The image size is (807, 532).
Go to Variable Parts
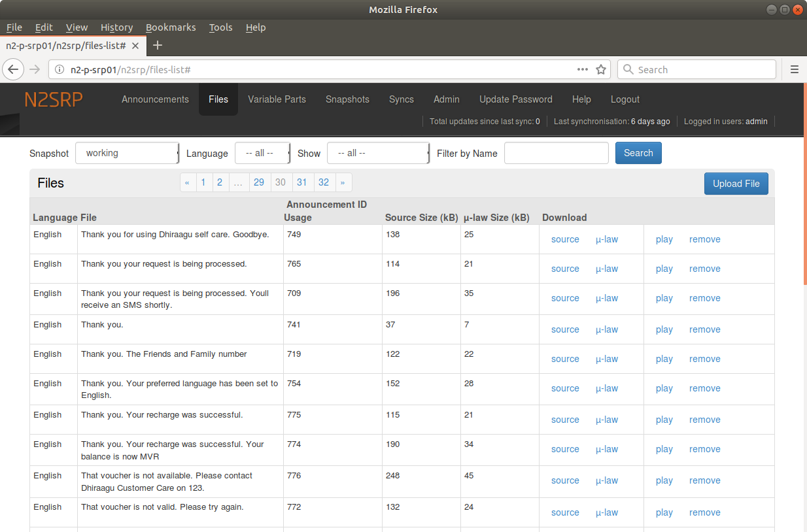coord(277,99)
